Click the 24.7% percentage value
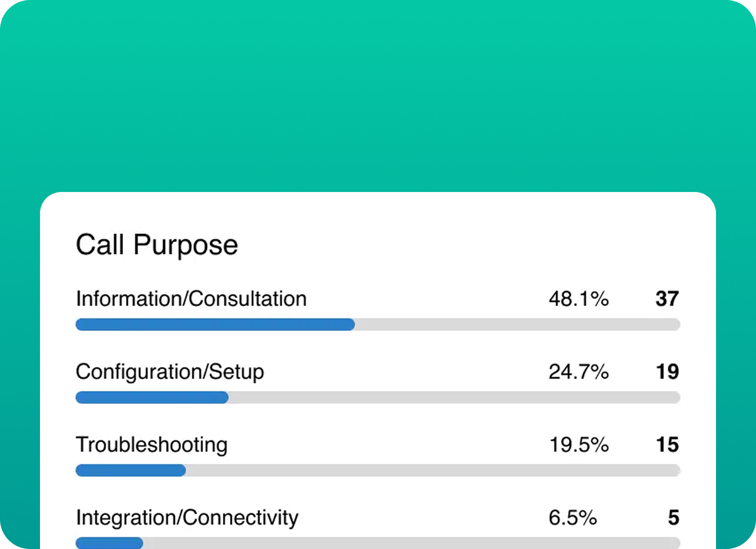This screenshot has height=549, width=756. [578, 372]
